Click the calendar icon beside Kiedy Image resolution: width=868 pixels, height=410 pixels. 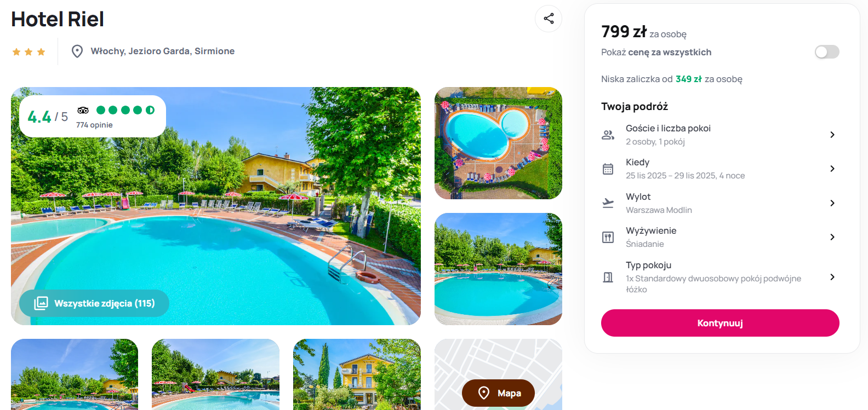pos(608,169)
